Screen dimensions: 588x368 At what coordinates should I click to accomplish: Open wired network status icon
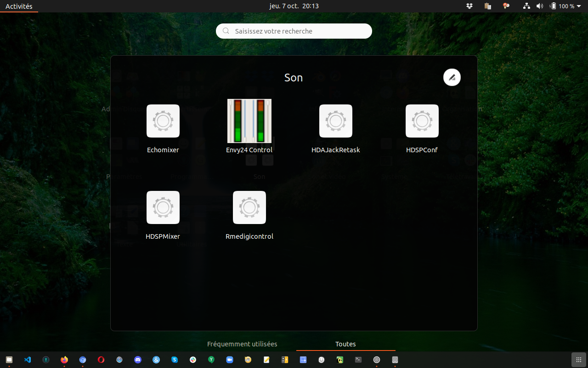[x=527, y=6]
